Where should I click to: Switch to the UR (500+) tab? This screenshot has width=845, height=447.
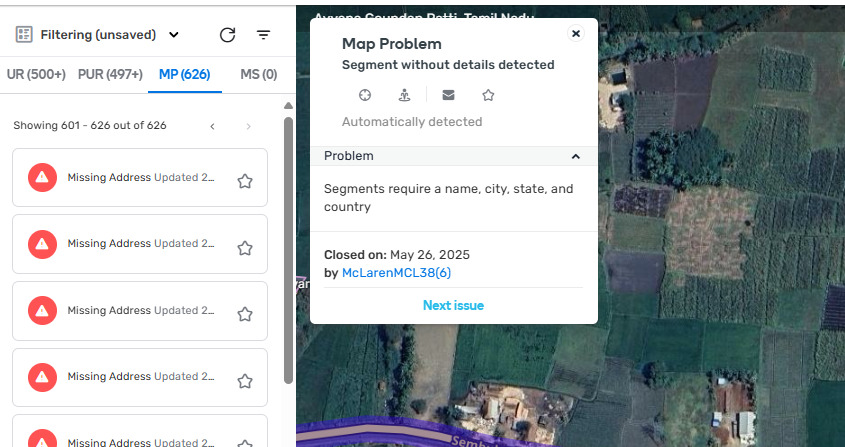[36, 74]
